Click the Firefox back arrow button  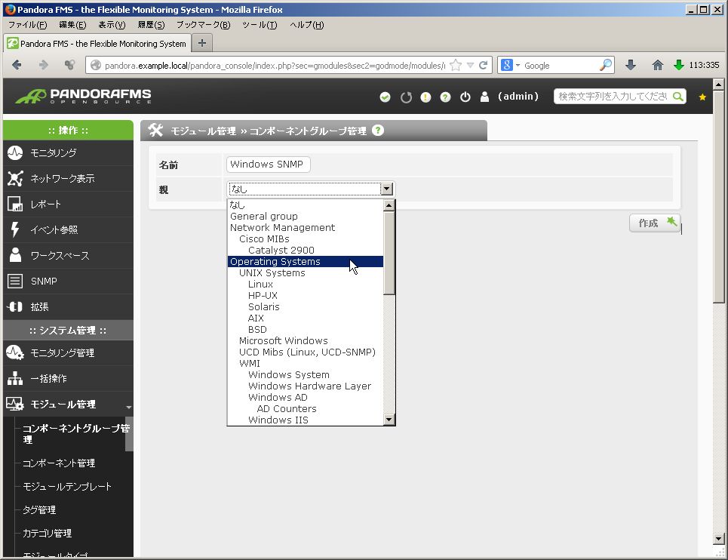[x=17, y=65]
